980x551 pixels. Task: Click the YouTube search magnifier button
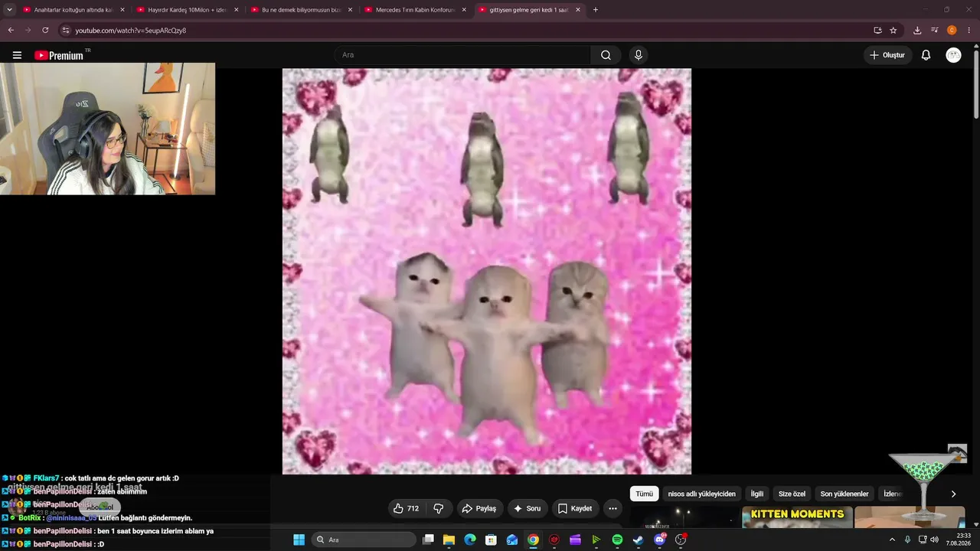tap(606, 55)
